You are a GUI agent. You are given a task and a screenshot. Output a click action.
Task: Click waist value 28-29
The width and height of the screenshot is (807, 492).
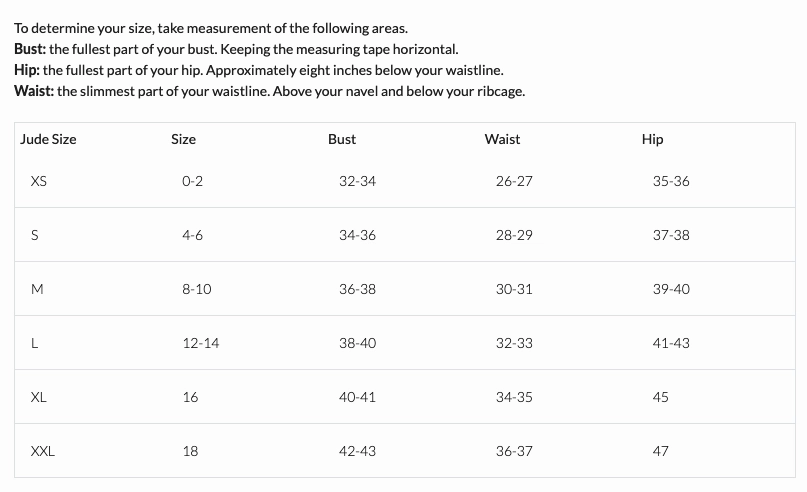(x=514, y=235)
